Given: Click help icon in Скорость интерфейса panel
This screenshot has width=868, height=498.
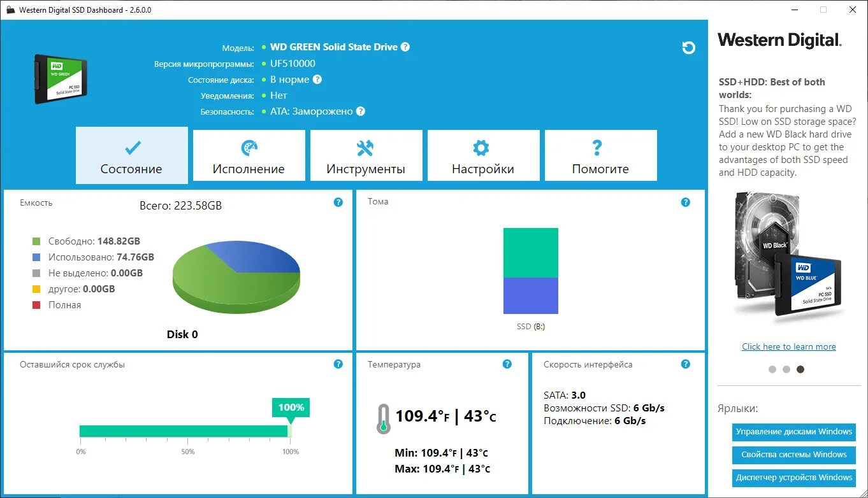Looking at the screenshot, I should pos(686,364).
